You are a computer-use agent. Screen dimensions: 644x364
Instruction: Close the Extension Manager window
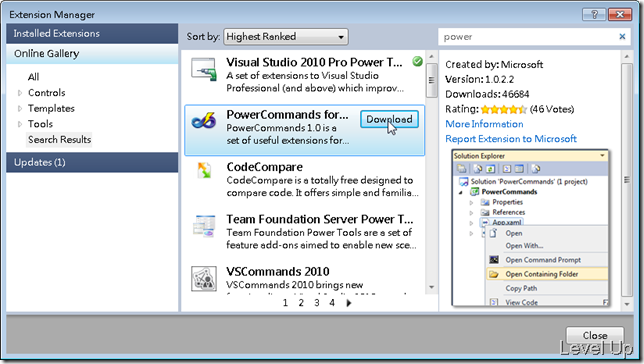coord(620,14)
